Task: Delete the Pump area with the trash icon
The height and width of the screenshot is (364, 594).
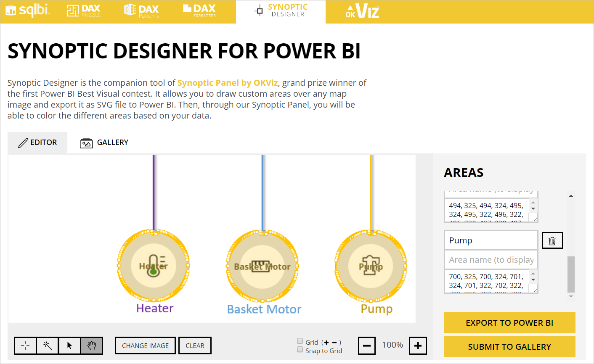Action: (552, 240)
